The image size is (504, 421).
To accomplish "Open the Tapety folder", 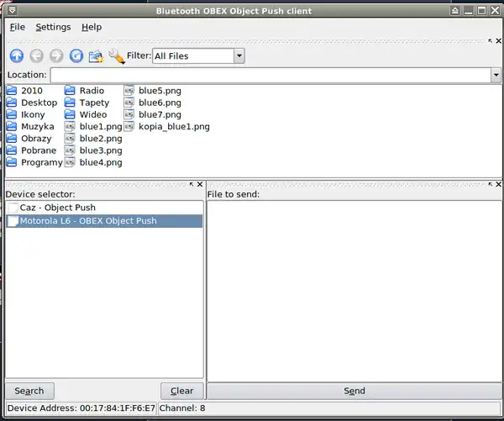I will [x=93, y=103].
